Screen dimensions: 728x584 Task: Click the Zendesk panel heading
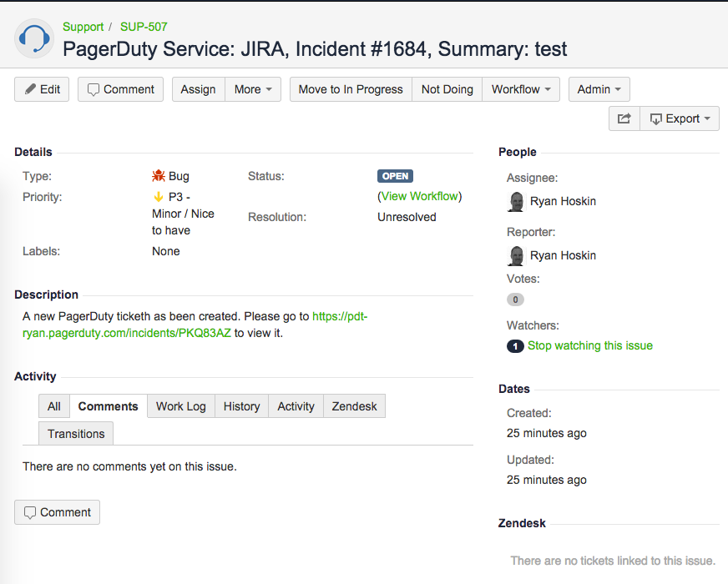tap(522, 523)
